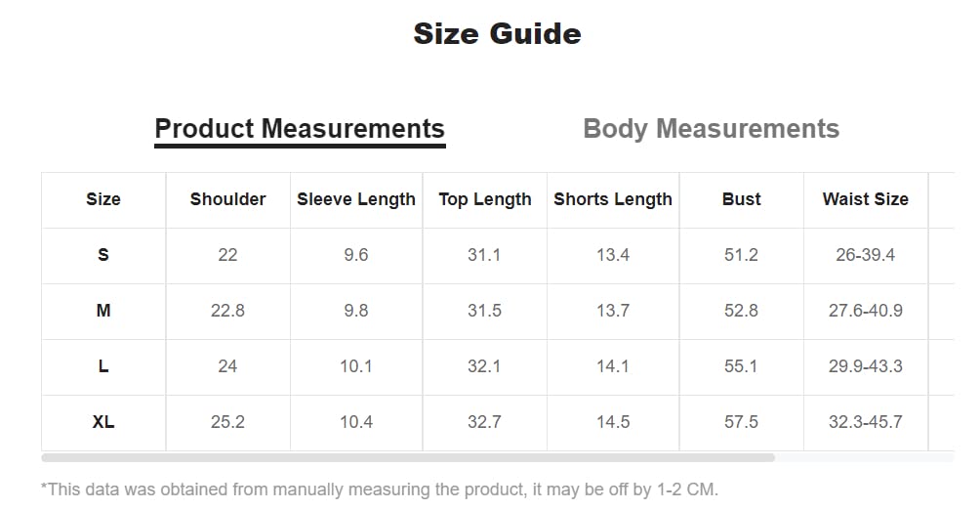
Task: Select the 57.5 bust value for XL
Action: (x=742, y=422)
